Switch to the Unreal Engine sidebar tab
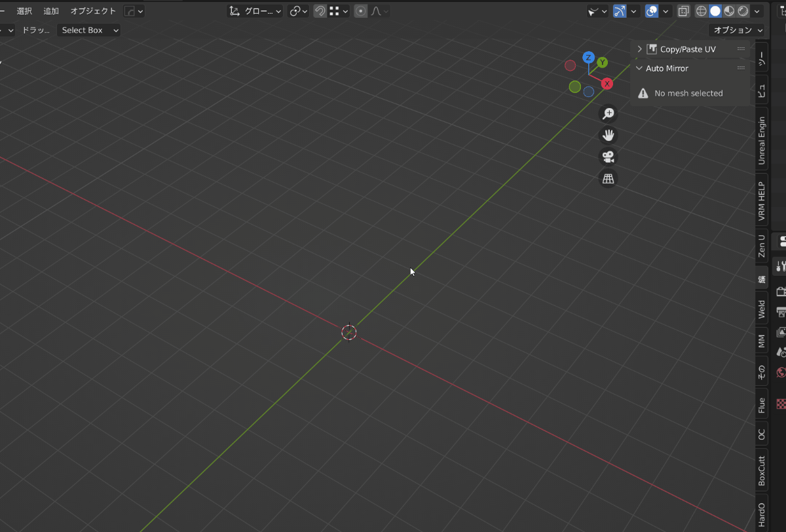The height and width of the screenshot is (532, 786). [x=761, y=140]
